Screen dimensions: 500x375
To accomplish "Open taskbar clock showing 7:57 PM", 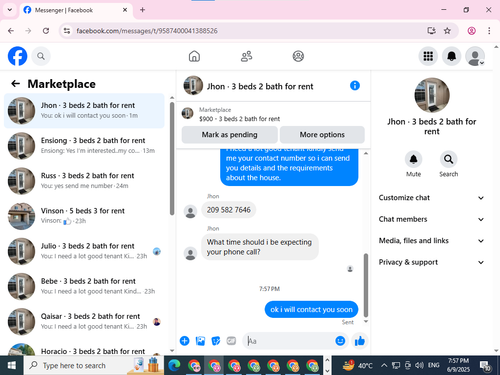I will tap(458, 366).
